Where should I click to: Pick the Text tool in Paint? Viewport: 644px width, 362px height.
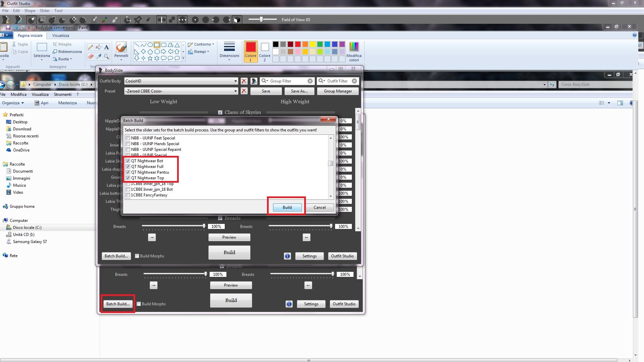coord(106,47)
